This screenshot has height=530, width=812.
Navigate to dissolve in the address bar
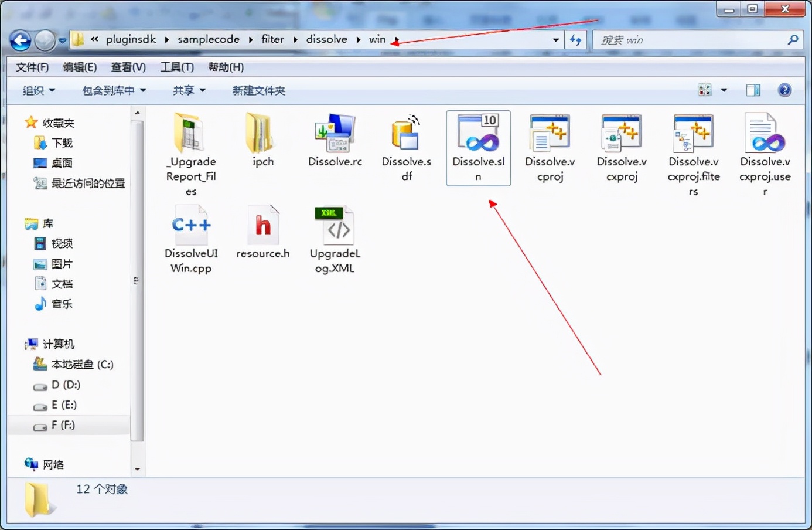327,39
